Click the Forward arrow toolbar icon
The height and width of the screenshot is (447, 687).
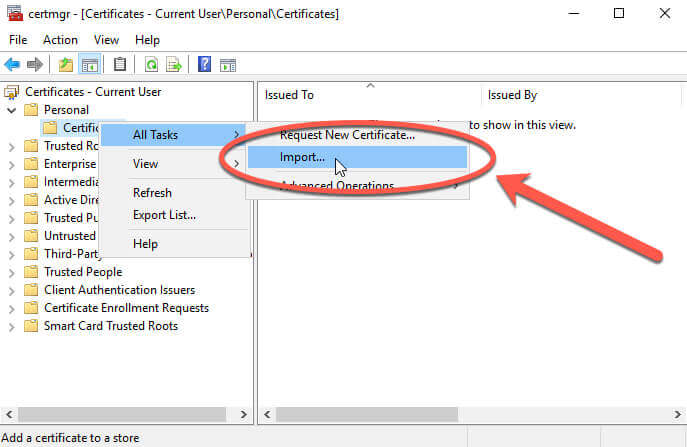click(x=35, y=65)
